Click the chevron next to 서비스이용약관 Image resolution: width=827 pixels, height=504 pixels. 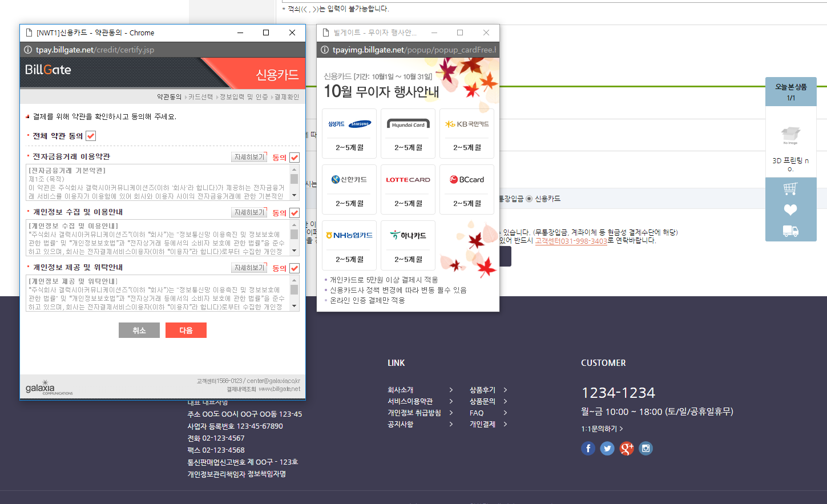pos(451,401)
